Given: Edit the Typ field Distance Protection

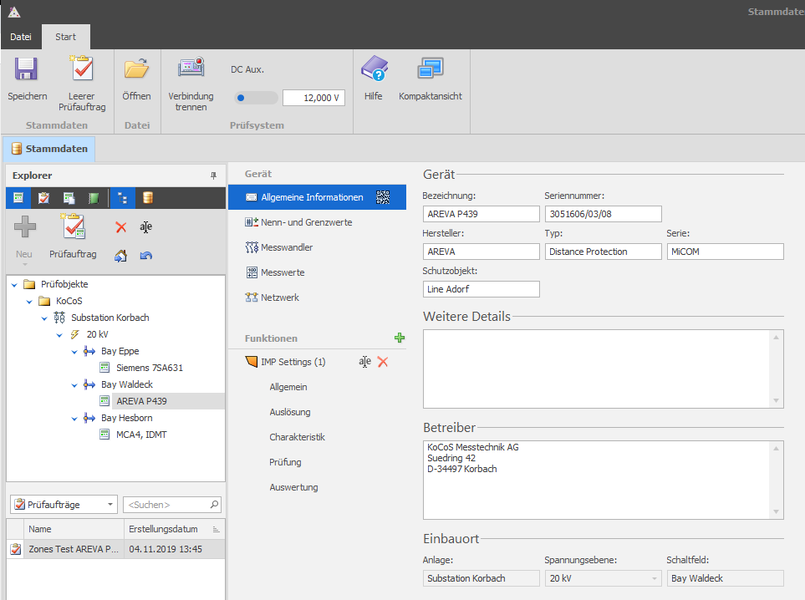Looking at the screenshot, I should pos(603,251).
